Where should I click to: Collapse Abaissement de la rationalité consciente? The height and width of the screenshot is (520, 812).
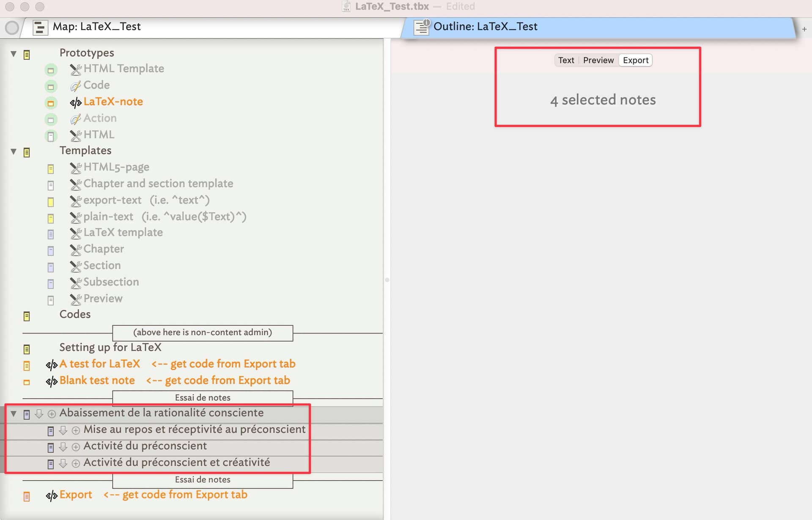(14, 413)
